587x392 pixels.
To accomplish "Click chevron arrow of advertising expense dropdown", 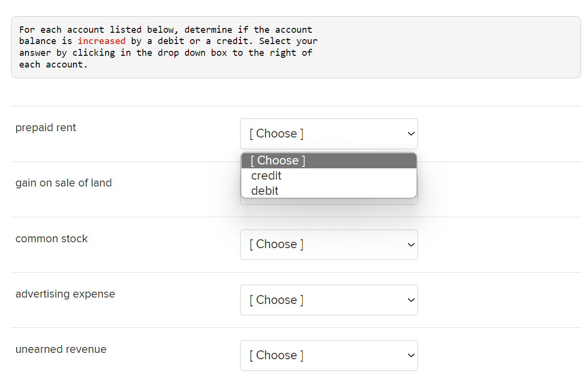I will [411, 300].
